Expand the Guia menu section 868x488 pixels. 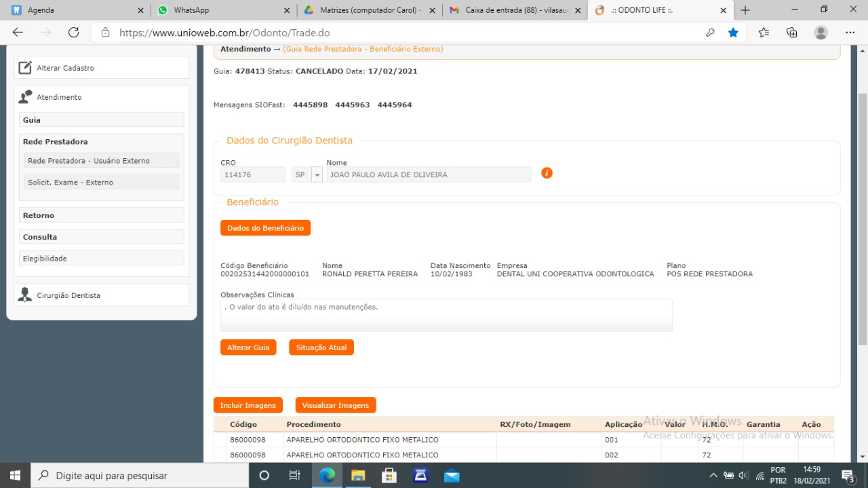[102, 119]
